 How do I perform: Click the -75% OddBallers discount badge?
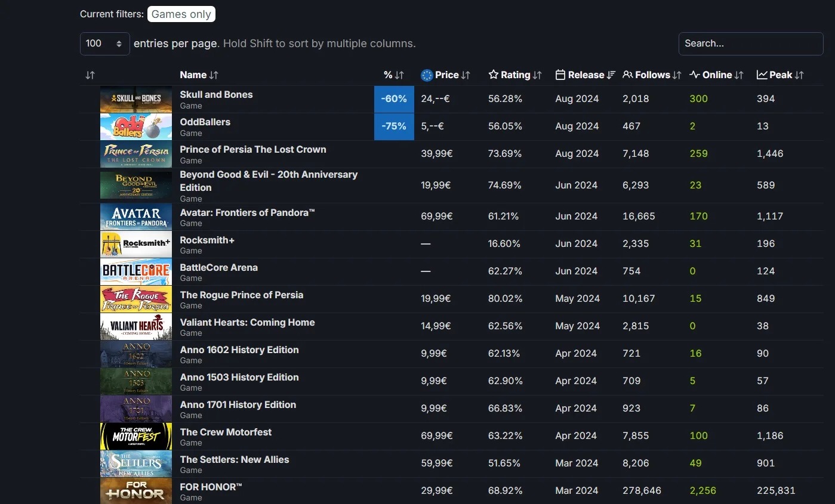pos(394,126)
